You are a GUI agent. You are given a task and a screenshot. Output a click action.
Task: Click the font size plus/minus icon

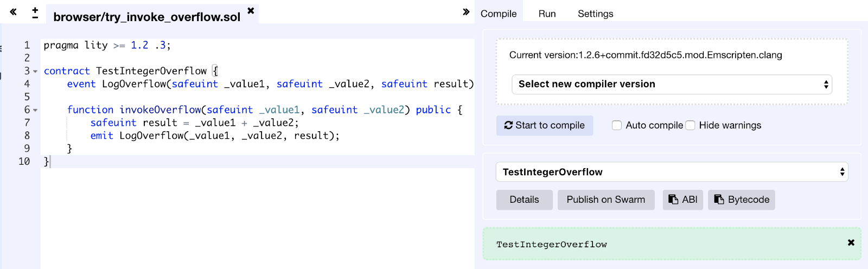(x=35, y=13)
